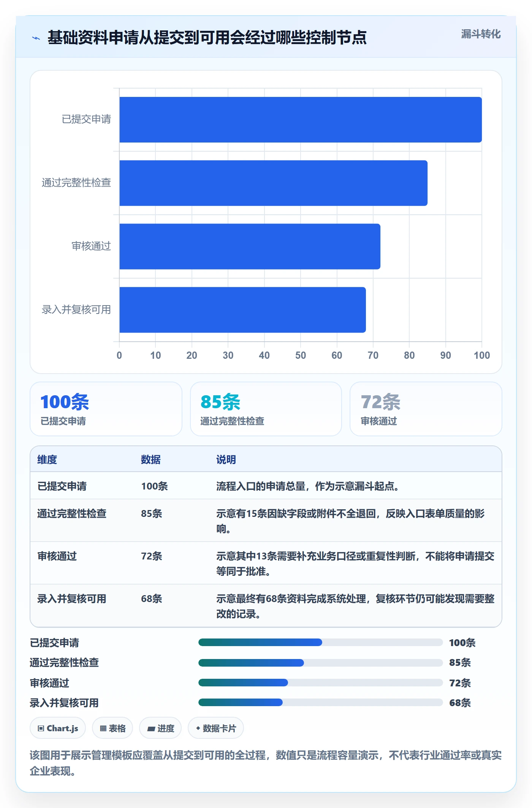Click the 68条 录入并复核可用 progress bar
Screen dimensions: 532x808
(321, 702)
